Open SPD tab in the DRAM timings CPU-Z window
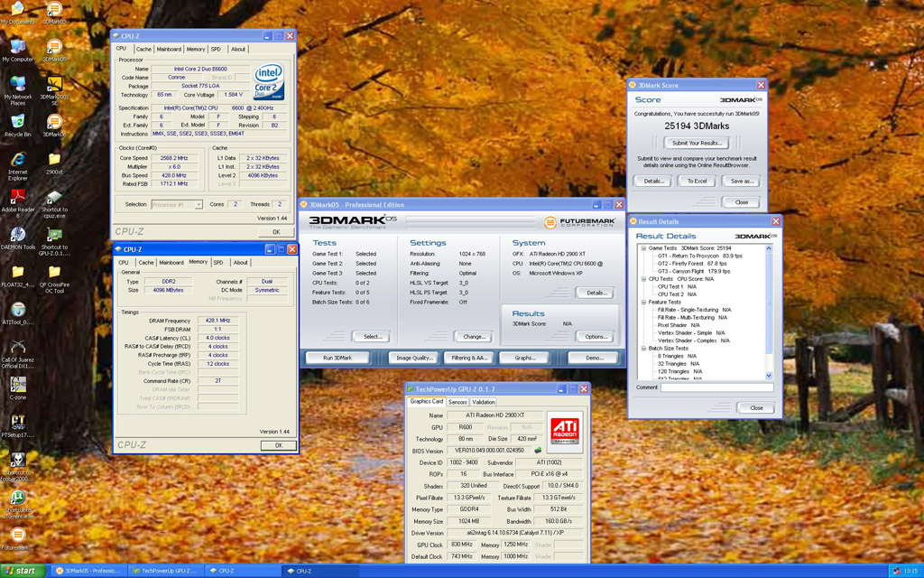Viewport: 924px width, 578px height. coord(218,263)
